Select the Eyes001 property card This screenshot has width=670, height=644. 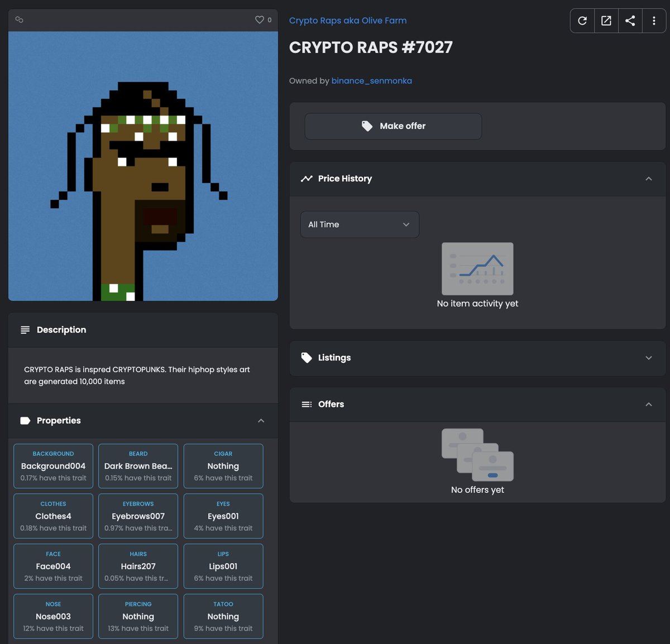(223, 516)
